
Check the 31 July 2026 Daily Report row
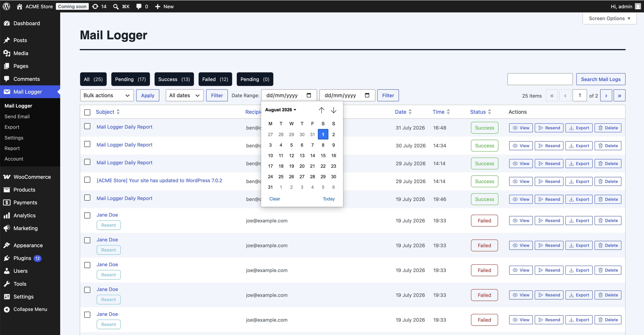(87, 126)
